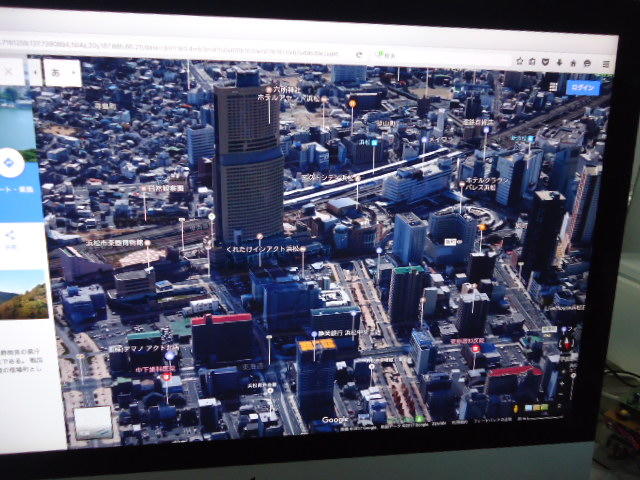This screenshot has width=640, height=480.
Task: Close the Google Maps search panel
Action: click(x=9, y=71)
